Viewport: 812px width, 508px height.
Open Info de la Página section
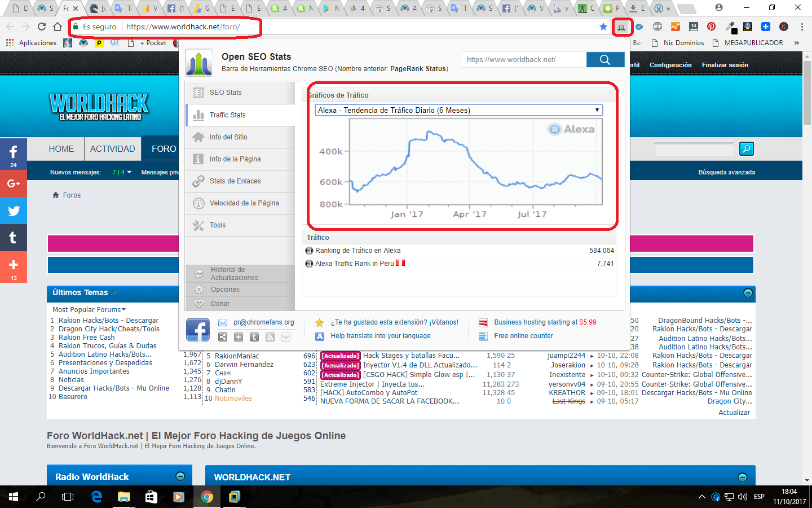pyautogui.click(x=240, y=159)
